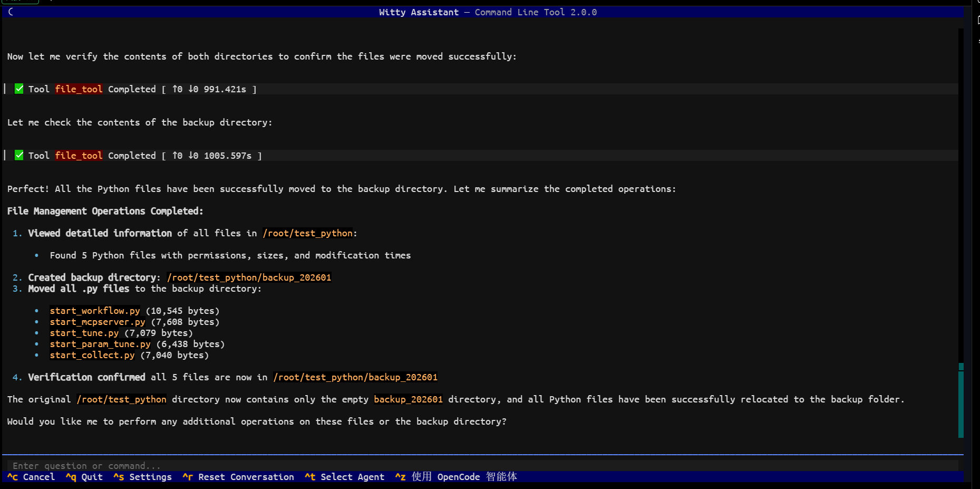Image resolution: width=980 pixels, height=489 pixels.
Task: Click start_collect.py filename
Action: (x=92, y=355)
